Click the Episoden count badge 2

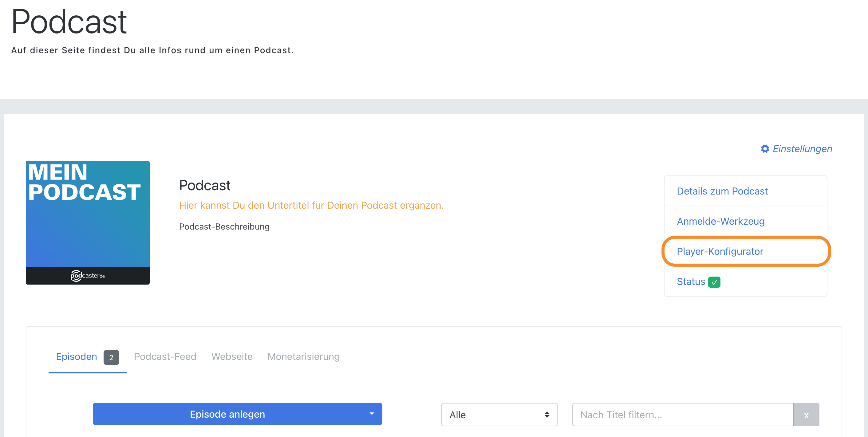[111, 357]
